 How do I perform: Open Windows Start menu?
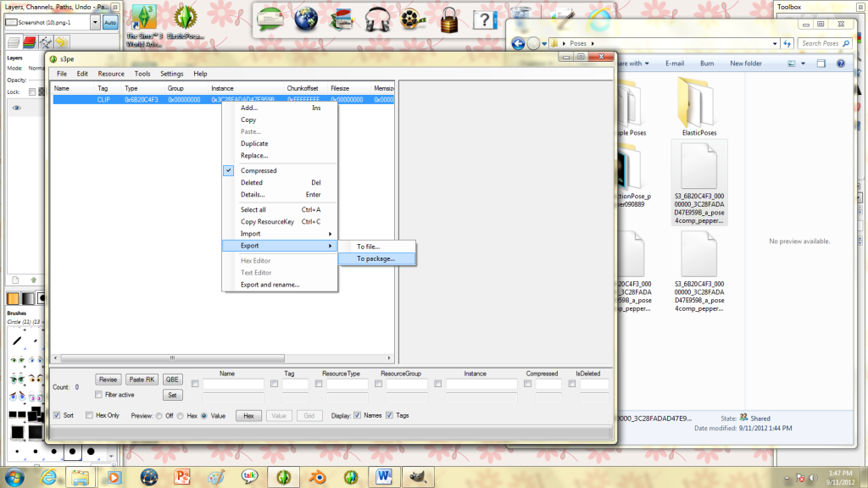14,477
